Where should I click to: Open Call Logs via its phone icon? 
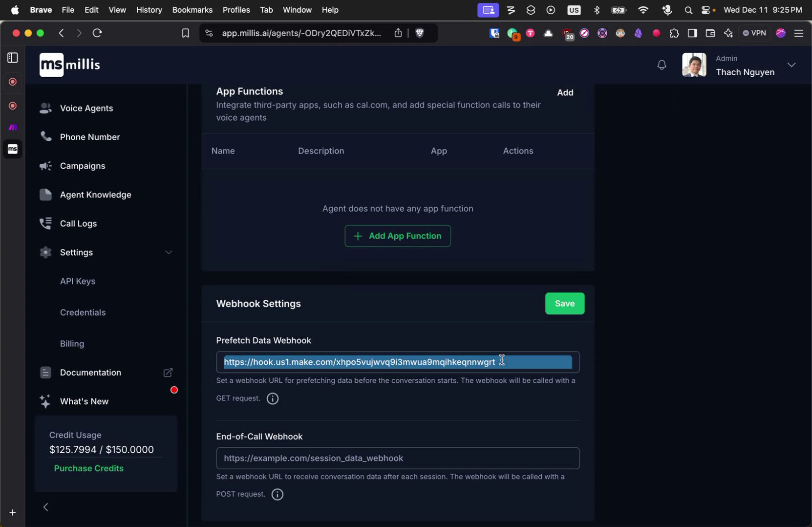tap(45, 223)
